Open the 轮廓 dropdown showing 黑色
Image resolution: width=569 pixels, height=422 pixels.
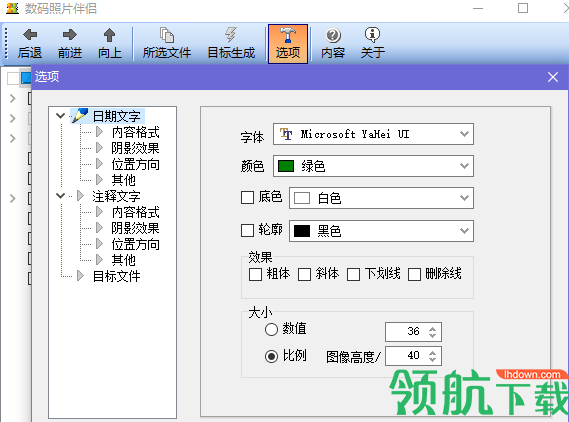coord(464,231)
